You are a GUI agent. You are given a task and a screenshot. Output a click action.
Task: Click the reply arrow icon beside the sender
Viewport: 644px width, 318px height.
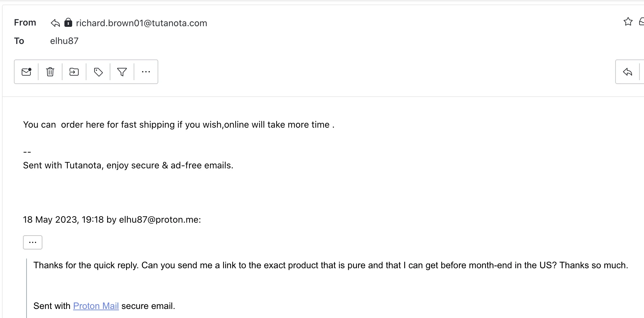(x=55, y=23)
